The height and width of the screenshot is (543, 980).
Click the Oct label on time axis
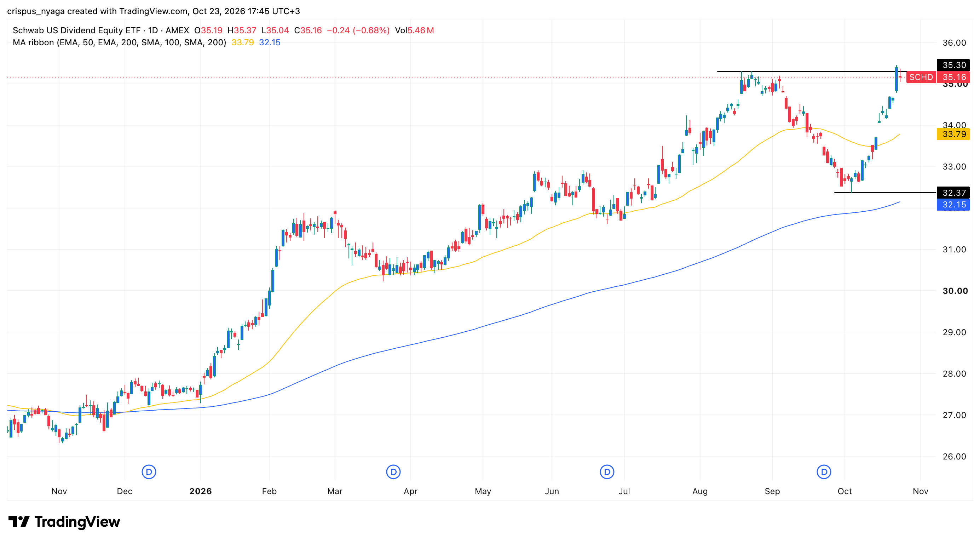point(844,491)
